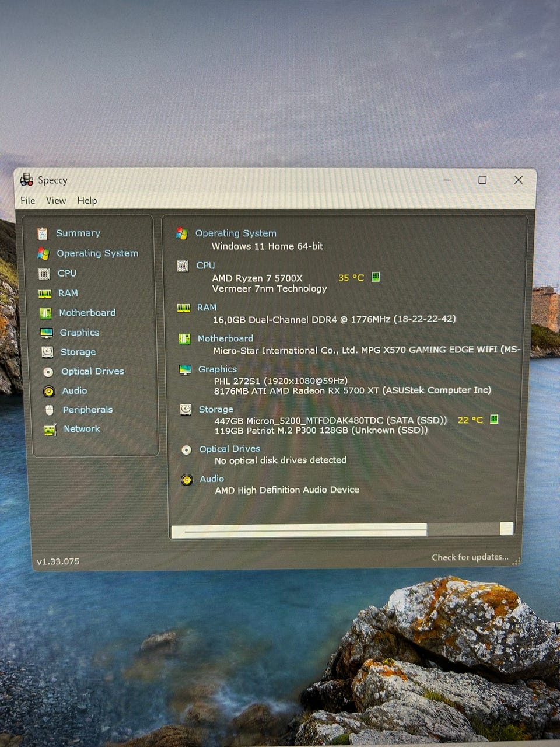Click the scrollbar right arrow button
The image size is (560, 747).
pyautogui.click(x=506, y=529)
